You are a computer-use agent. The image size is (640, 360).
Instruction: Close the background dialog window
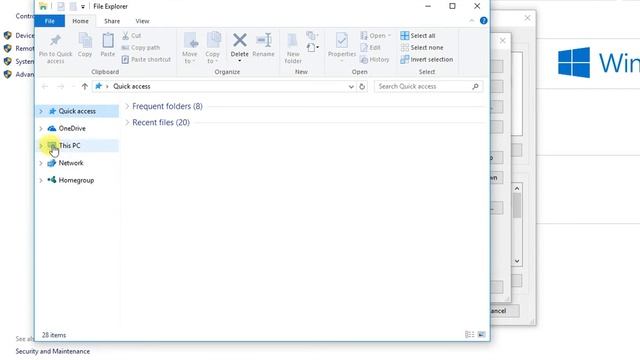click(x=527, y=18)
